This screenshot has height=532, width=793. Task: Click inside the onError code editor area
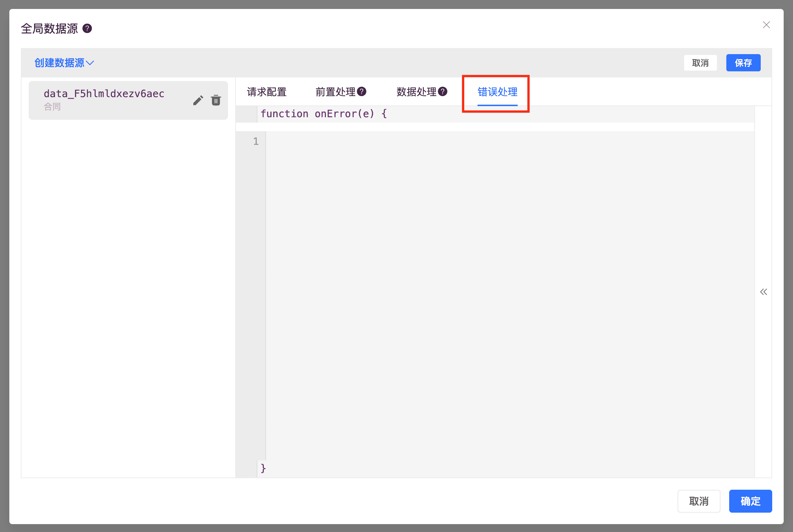[502, 287]
